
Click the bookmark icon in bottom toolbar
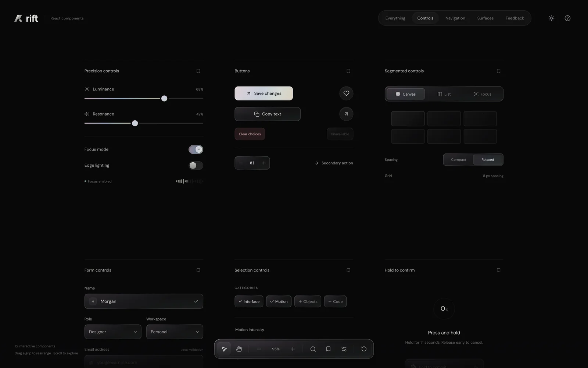coord(328,349)
